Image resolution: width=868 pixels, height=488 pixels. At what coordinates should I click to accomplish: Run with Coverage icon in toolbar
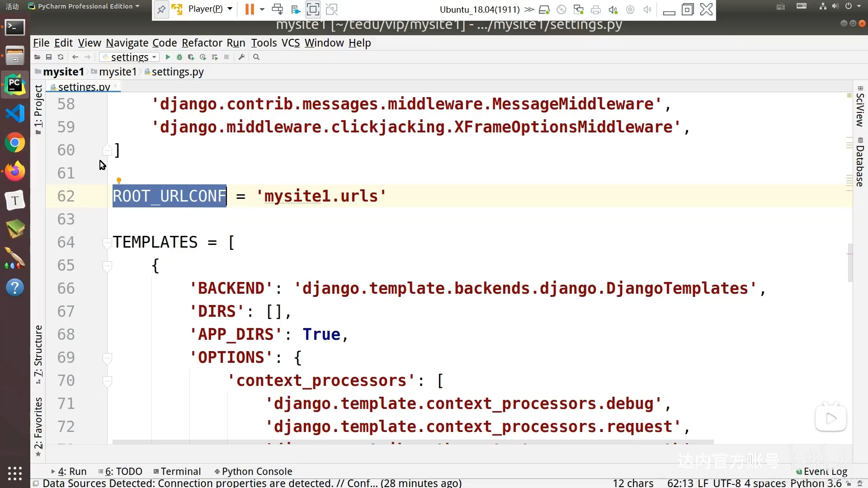191,57
